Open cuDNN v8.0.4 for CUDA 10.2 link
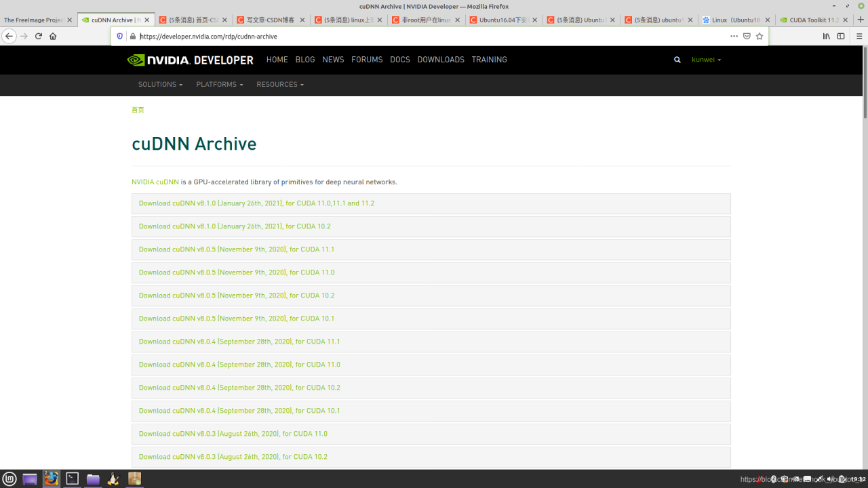This screenshot has width=868, height=488. click(x=239, y=388)
